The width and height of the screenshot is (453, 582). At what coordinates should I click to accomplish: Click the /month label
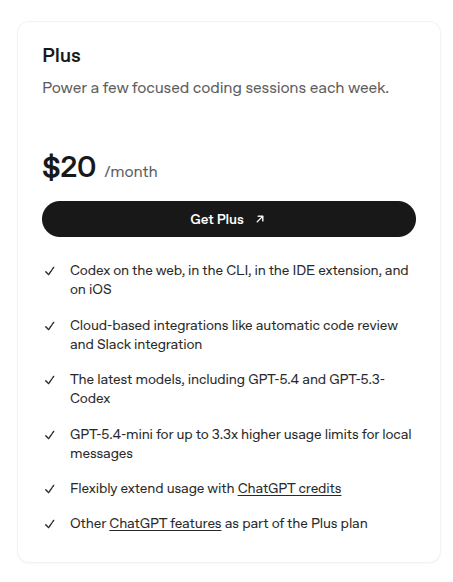click(131, 172)
